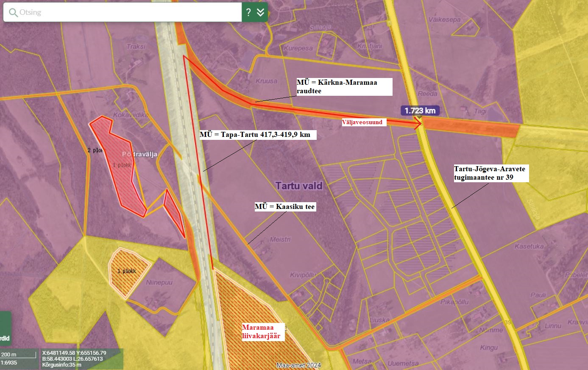Image resolution: width=588 pixels, height=370 pixels.
Task: Click the X/Y coordinates readout
Action: (74, 353)
